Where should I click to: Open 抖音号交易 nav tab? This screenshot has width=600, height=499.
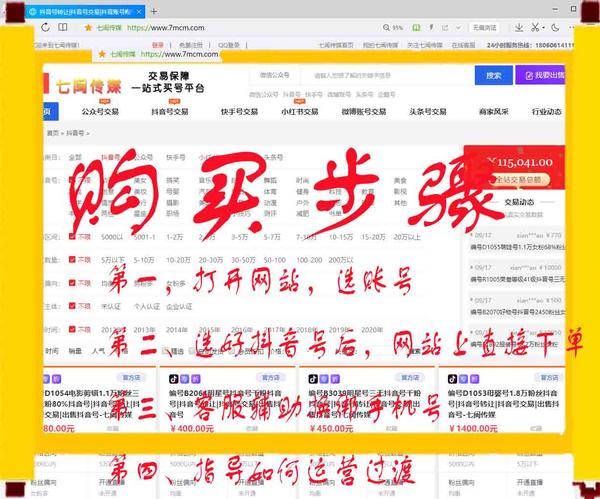pos(170,112)
